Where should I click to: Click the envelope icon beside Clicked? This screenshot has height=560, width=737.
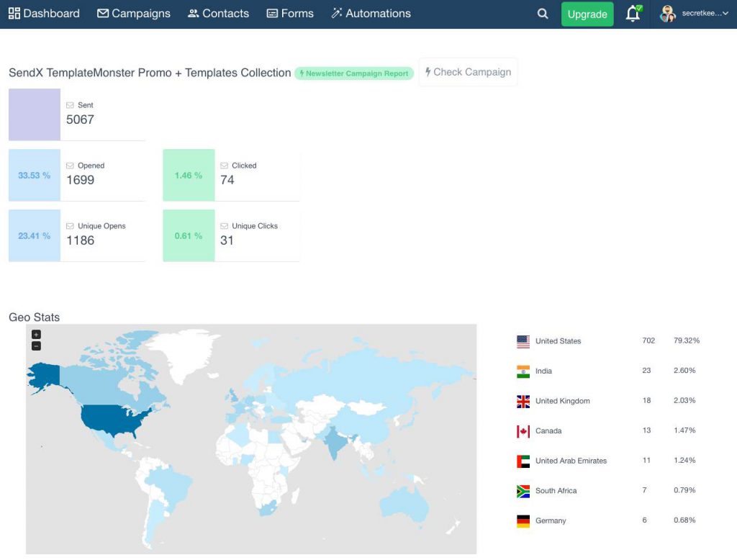pyautogui.click(x=225, y=166)
